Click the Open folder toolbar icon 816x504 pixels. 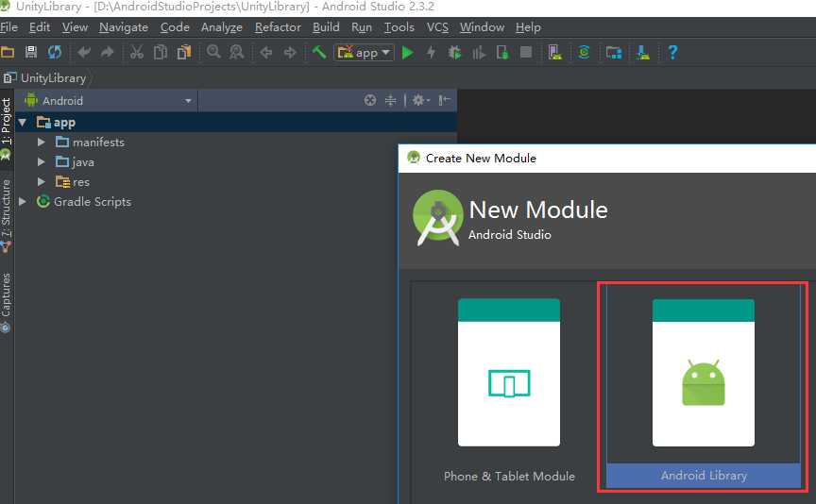click(8, 52)
